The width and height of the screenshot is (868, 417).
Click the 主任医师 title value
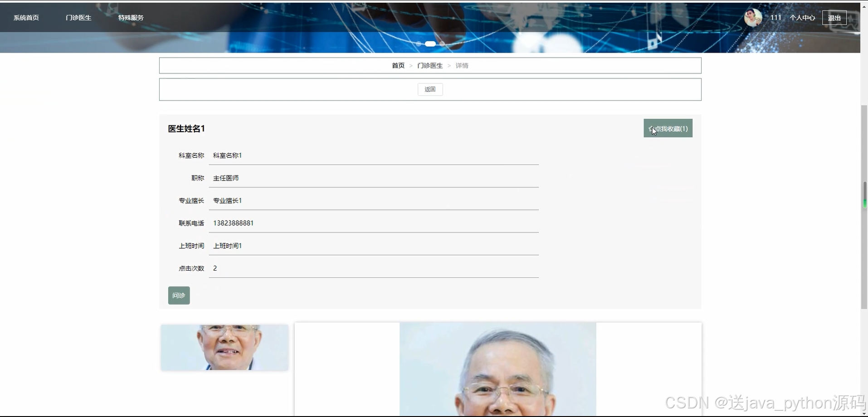tap(226, 178)
